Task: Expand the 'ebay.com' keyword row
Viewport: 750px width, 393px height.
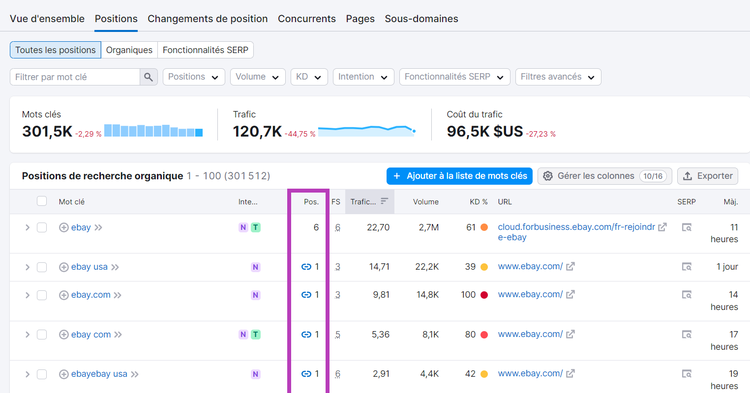Action: coord(27,295)
